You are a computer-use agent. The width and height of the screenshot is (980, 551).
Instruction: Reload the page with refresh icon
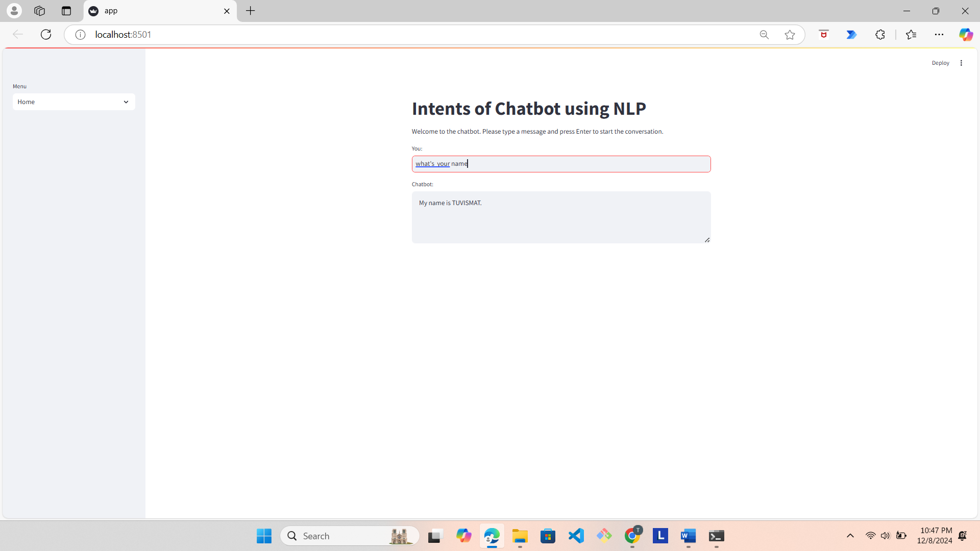click(x=46, y=34)
